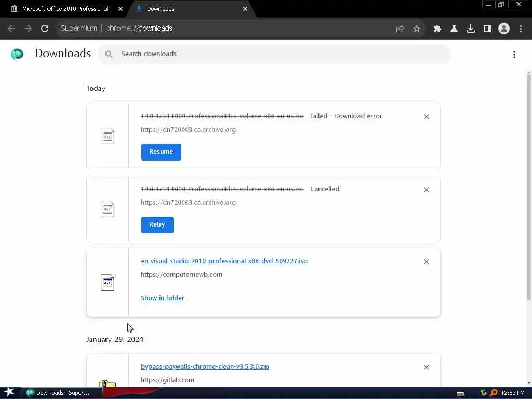
Task: Minimize the browser window
Action: point(488,5)
